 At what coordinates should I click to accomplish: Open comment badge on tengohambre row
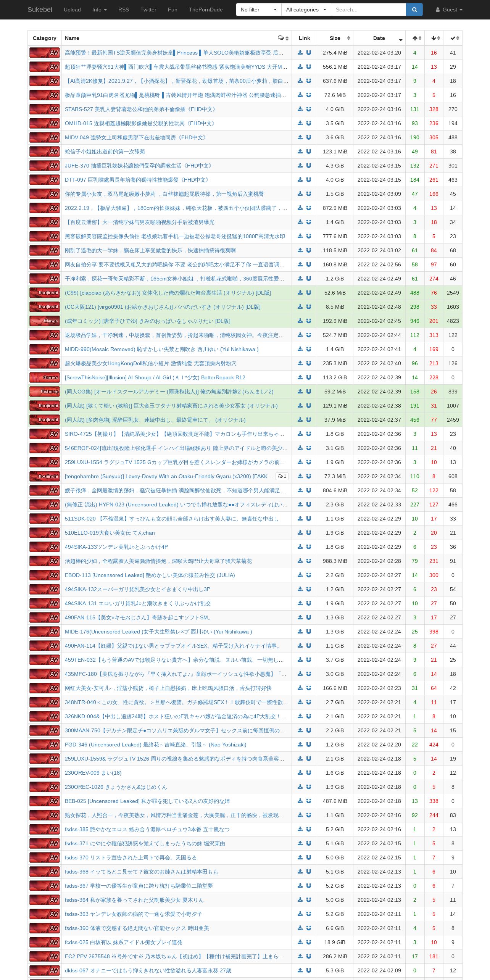click(282, 476)
